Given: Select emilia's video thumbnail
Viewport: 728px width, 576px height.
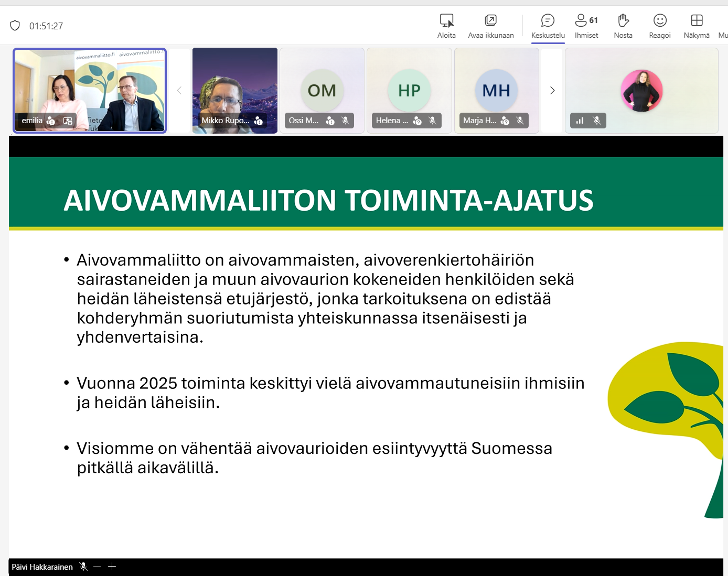Looking at the screenshot, I should [x=90, y=90].
